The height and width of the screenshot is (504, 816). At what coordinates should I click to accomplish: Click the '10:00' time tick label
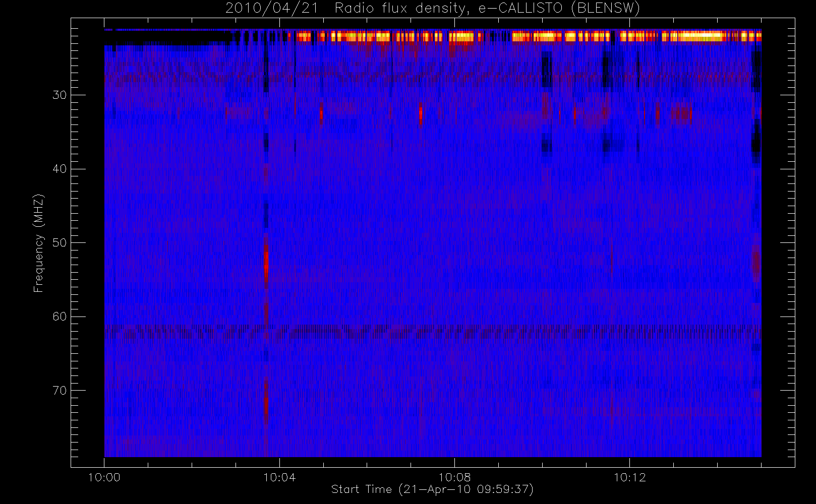[104, 477]
